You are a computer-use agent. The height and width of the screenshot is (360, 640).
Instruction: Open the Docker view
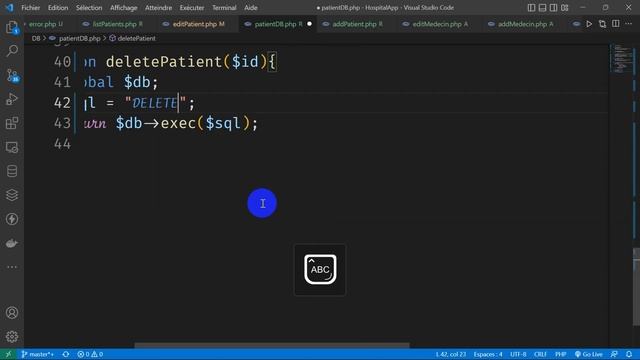click(12, 243)
